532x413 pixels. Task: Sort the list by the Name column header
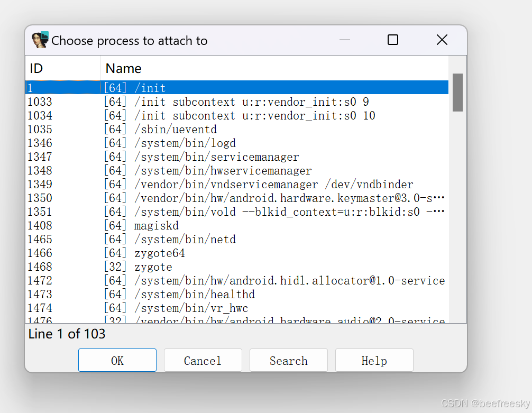click(274, 68)
